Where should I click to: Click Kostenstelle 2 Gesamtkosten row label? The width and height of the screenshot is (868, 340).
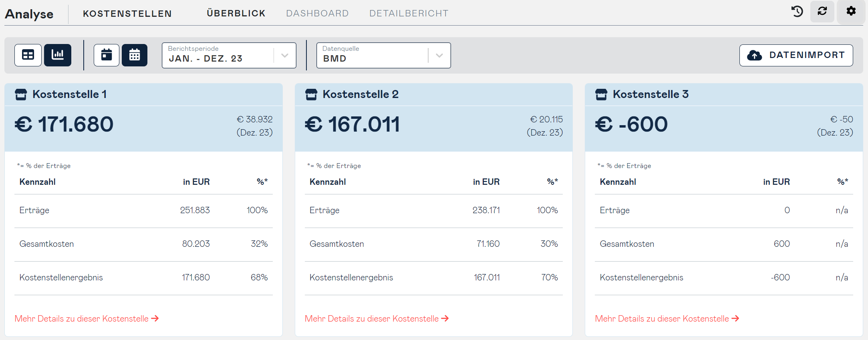point(336,244)
